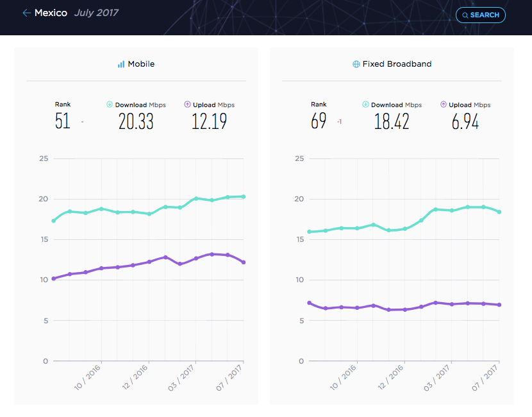The width and height of the screenshot is (532, 417).
Task: Click first Fixed Broadband download data point
Action: (310, 232)
